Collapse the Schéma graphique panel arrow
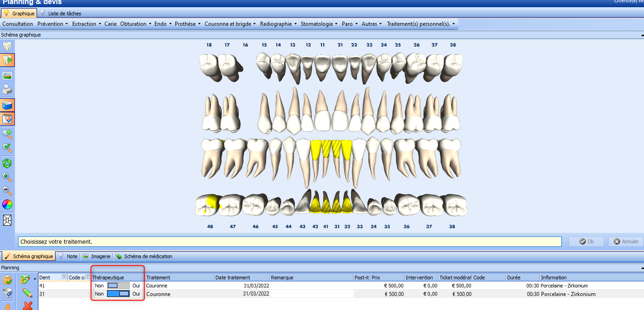This screenshot has height=310, width=644. pos(642,35)
